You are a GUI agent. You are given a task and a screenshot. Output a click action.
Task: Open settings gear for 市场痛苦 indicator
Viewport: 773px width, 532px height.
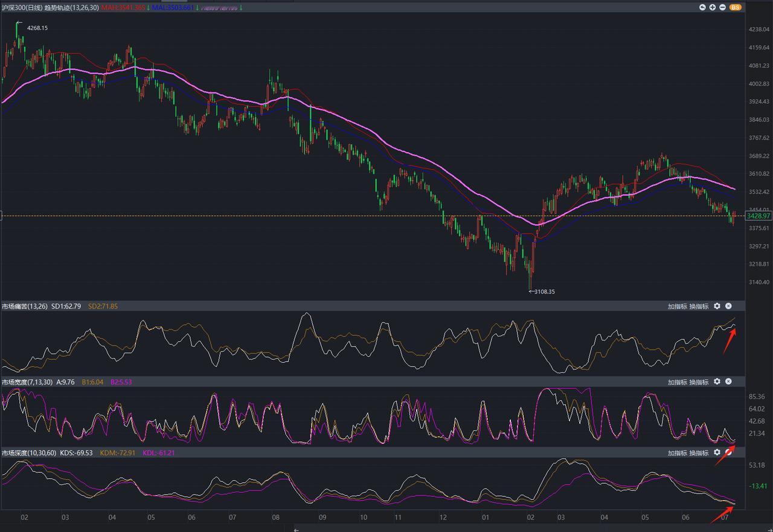717,306
